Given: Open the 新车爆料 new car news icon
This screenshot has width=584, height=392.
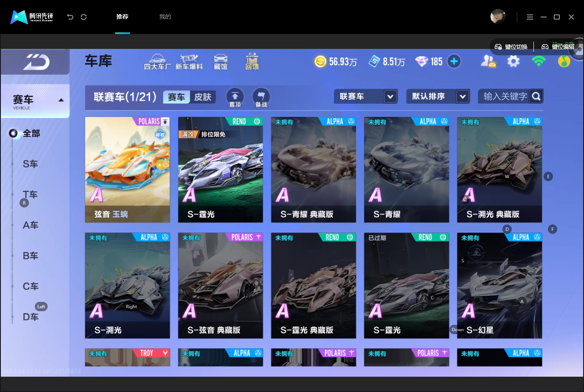Looking at the screenshot, I should click(x=189, y=62).
